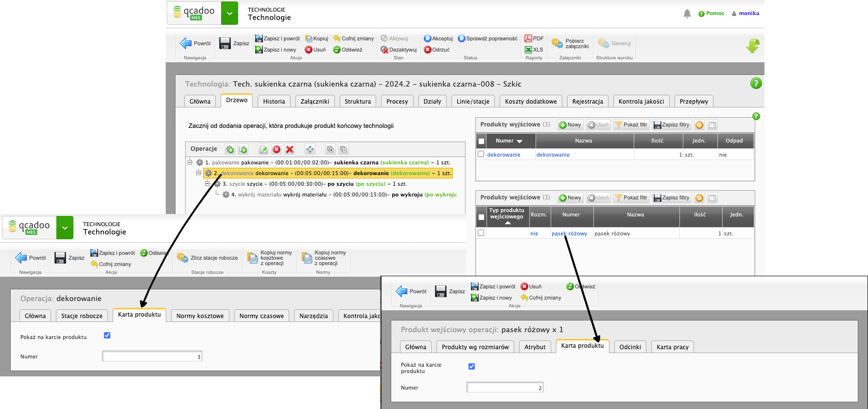Switch to the Struktura tab
868x409 pixels.
[357, 101]
